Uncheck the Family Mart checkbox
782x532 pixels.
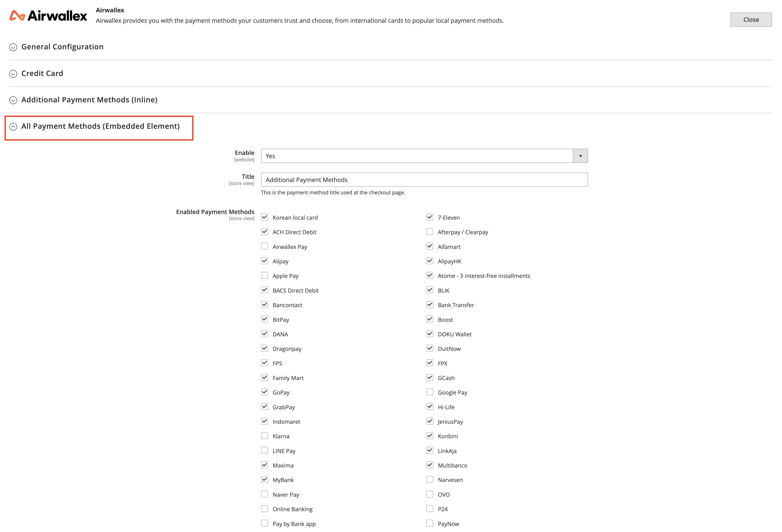[x=265, y=378]
